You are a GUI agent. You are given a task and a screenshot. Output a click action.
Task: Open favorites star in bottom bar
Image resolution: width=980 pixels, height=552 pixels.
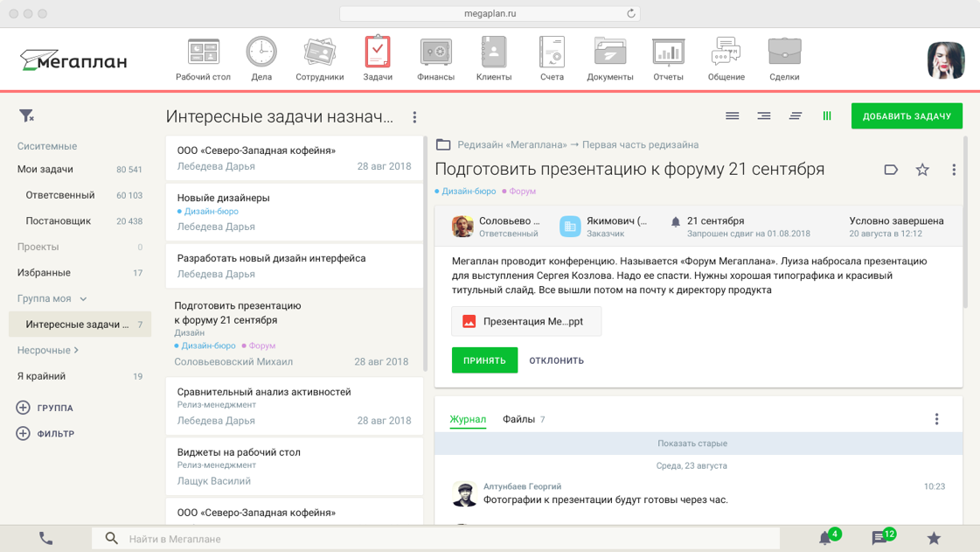tap(934, 538)
